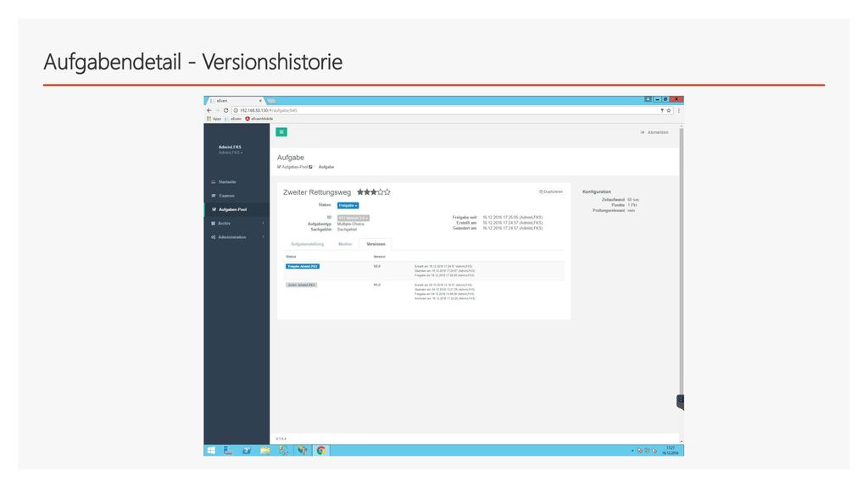
Task: Click the Aufgaben-Pool breadcrumb link
Action: click(x=294, y=167)
